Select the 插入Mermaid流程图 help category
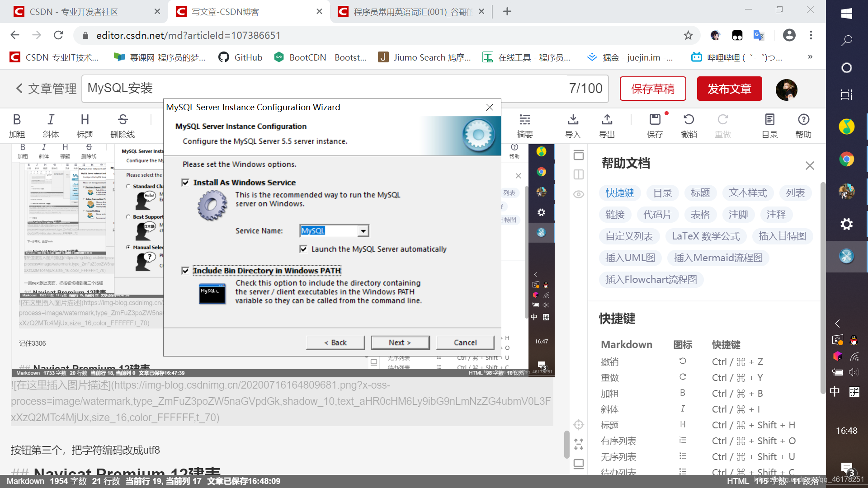Viewport: 868px width, 488px height. [x=718, y=258]
